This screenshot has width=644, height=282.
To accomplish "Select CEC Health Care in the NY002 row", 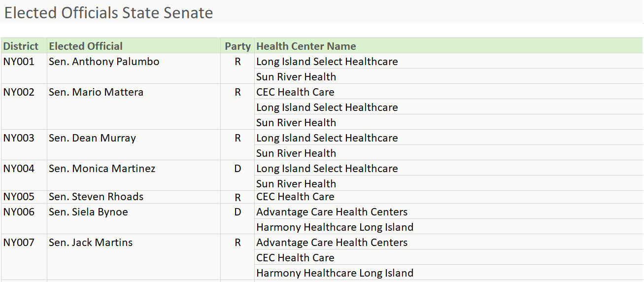I will (x=295, y=92).
